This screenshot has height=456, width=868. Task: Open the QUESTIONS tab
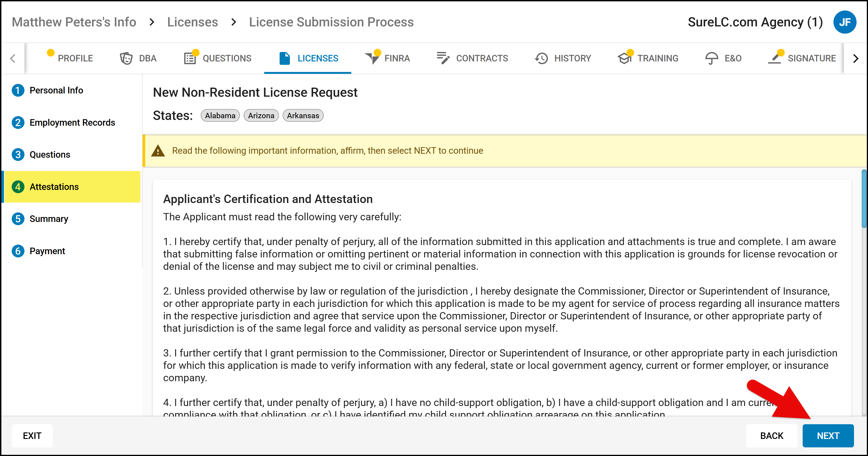click(x=218, y=58)
